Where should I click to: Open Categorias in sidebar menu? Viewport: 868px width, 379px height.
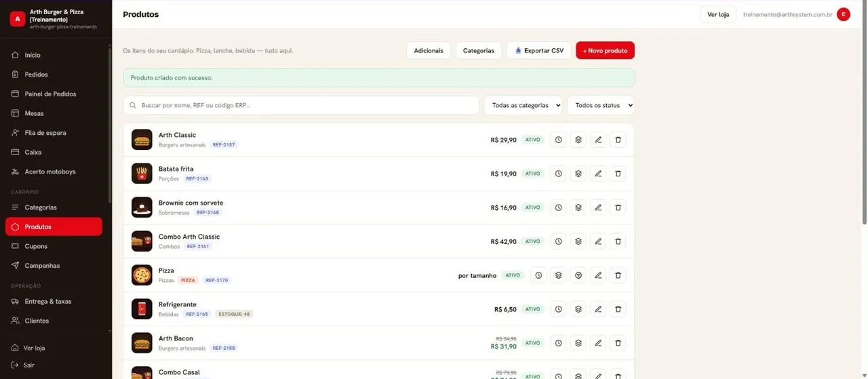pos(54,207)
